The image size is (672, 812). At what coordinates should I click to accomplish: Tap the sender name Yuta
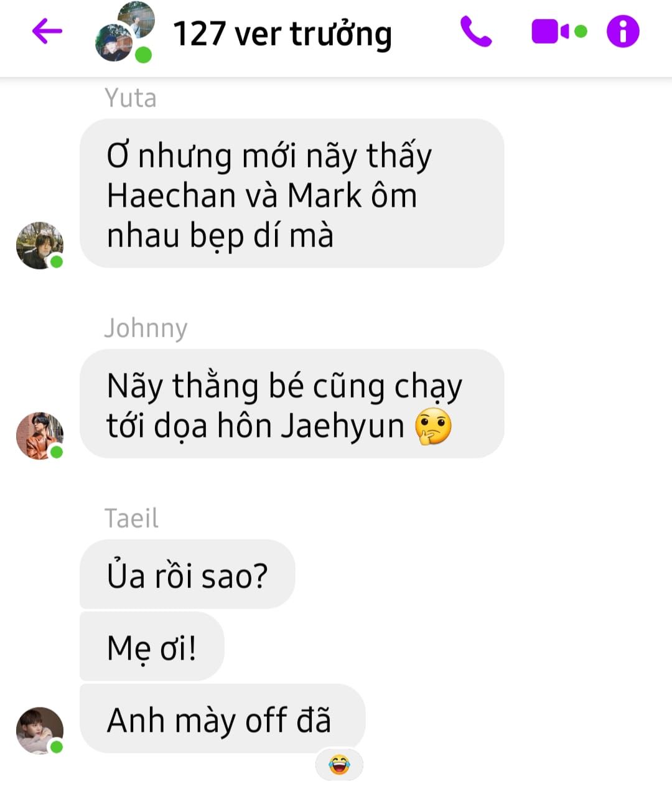pos(131,98)
